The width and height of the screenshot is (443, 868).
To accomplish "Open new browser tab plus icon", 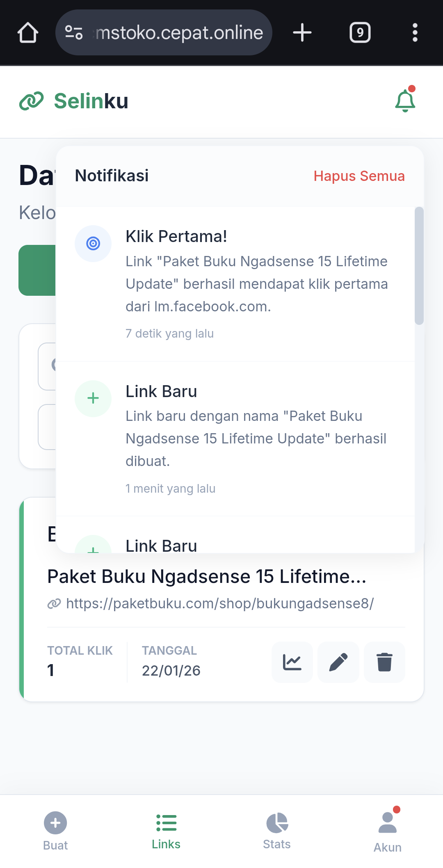I will point(302,33).
